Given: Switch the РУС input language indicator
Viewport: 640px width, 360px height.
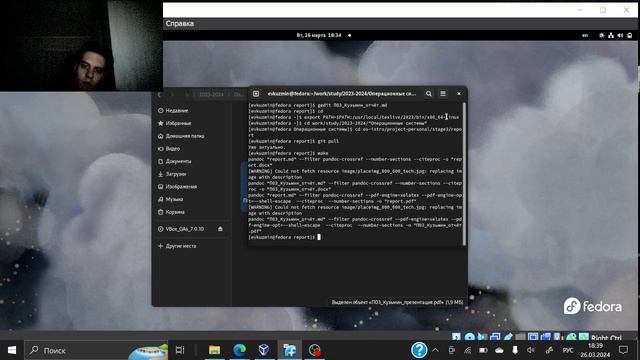Looking at the screenshot, I should 568,350.
